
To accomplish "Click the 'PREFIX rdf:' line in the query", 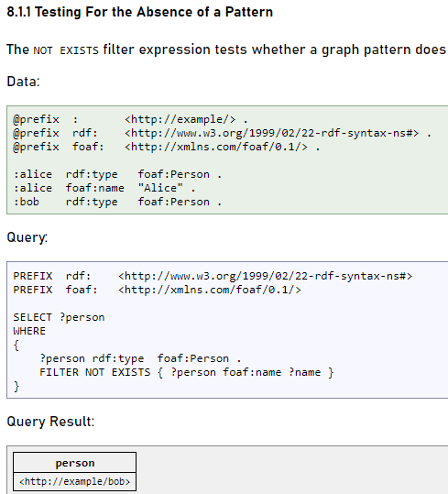I will pyautogui.click(x=213, y=276).
